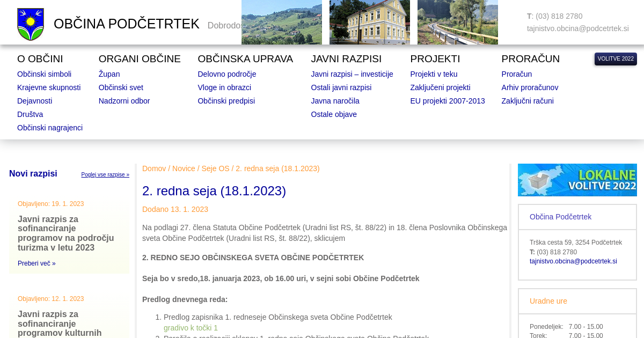
Task: Click the Občina Podčetrtek coat of arms logo
Action: [x=31, y=24]
